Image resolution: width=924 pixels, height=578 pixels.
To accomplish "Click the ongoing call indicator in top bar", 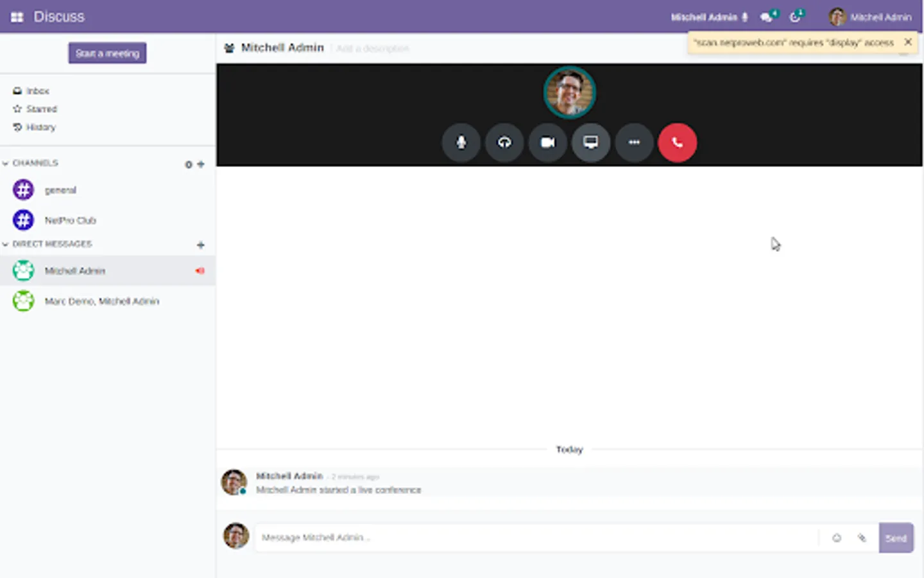I will point(710,17).
